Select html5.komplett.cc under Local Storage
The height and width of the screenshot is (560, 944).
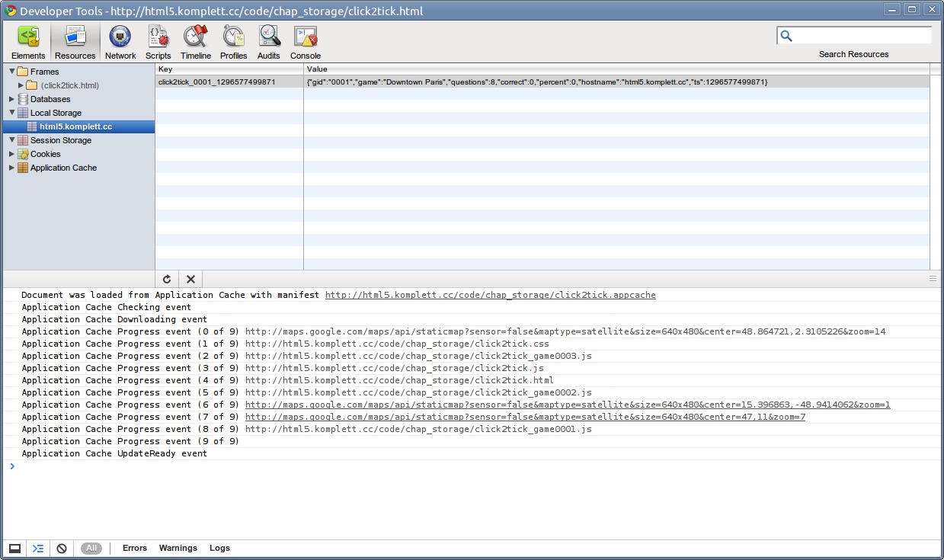pyautogui.click(x=75, y=126)
